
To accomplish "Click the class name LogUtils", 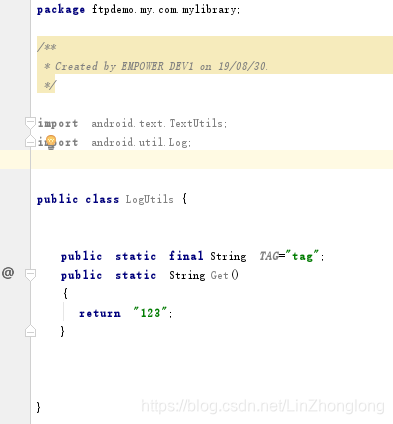I will coord(149,199).
